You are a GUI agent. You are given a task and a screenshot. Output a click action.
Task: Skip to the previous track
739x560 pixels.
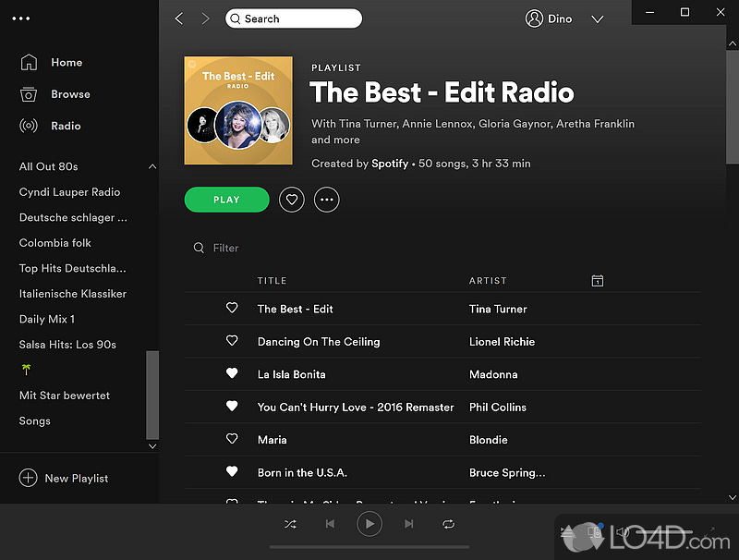330,524
